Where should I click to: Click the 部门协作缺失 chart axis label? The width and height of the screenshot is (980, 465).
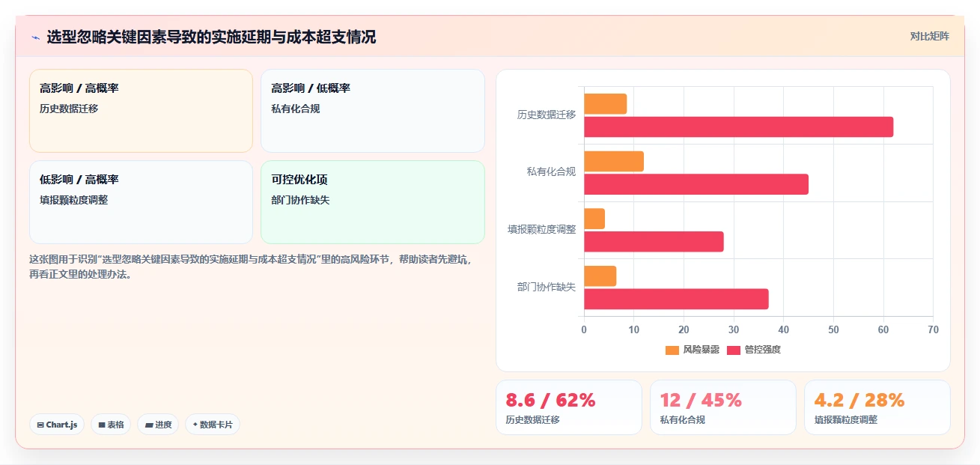[547, 287]
